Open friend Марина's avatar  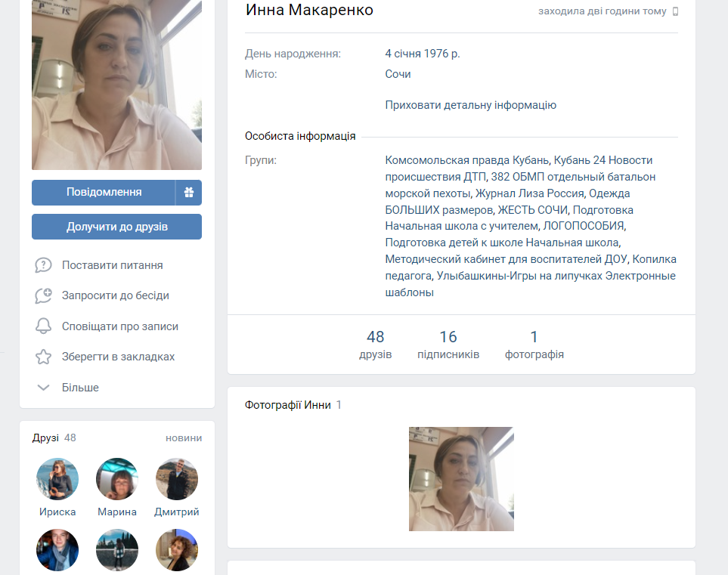point(117,479)
